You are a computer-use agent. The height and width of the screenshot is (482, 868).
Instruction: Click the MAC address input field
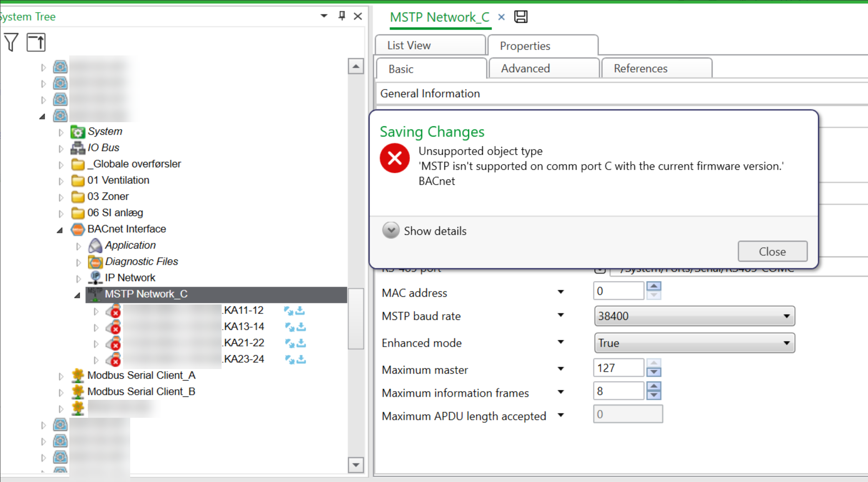[618, 291]
